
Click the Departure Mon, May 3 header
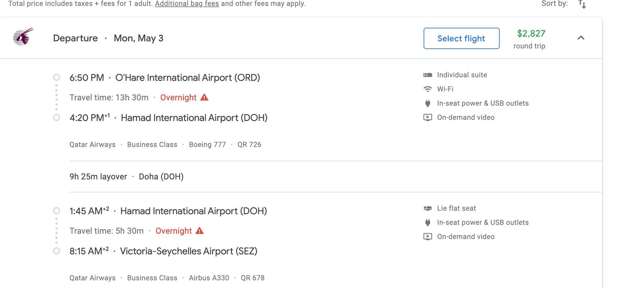108,38
